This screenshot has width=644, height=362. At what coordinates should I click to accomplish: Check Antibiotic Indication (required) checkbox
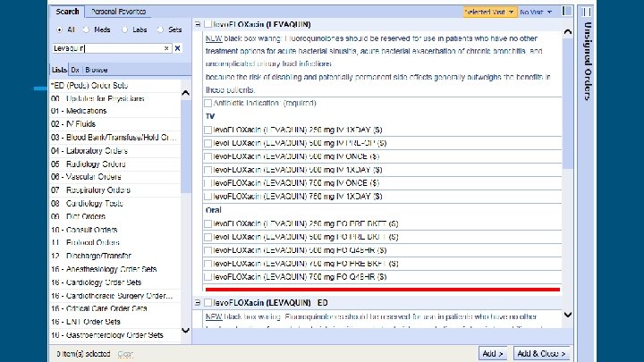tap(208, 103)
